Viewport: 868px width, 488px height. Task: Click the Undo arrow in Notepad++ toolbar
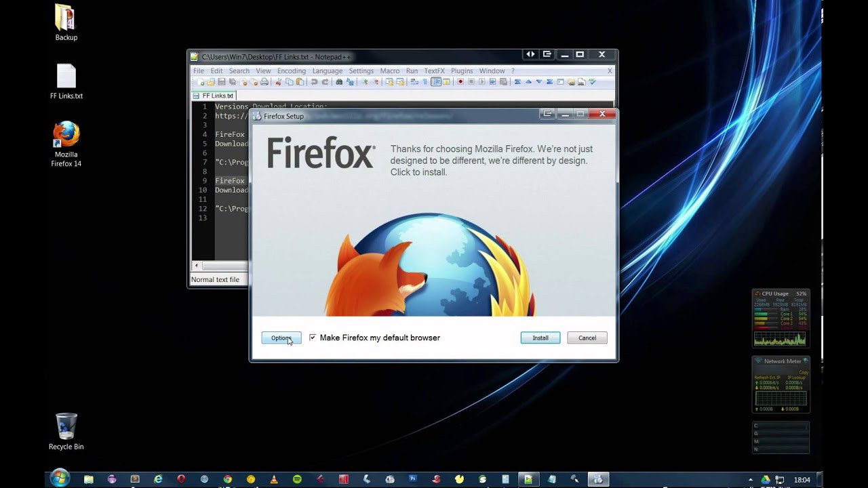(314, 82)
